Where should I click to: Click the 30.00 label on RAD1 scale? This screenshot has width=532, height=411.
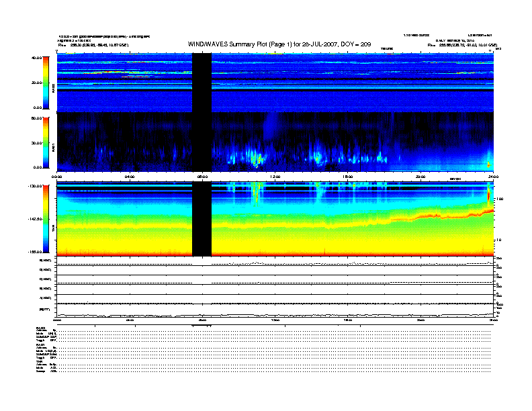(36, 143)
